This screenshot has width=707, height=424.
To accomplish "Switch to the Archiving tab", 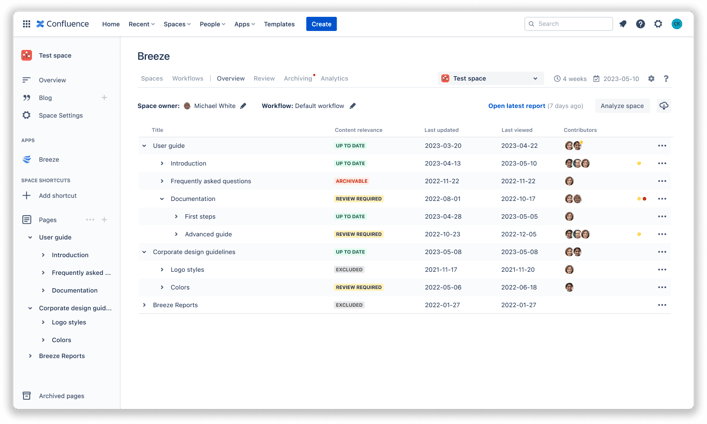I will pos(298,78).
